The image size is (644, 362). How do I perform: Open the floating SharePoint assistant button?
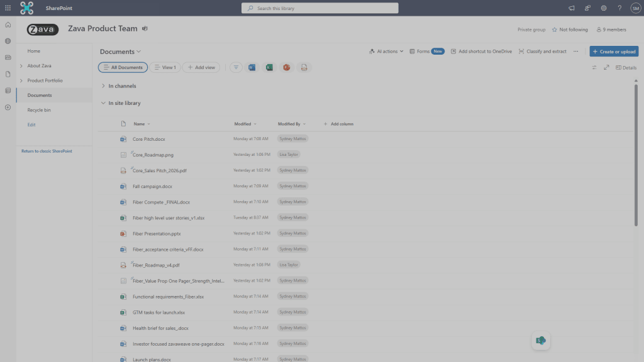click(x=541, y=340)
